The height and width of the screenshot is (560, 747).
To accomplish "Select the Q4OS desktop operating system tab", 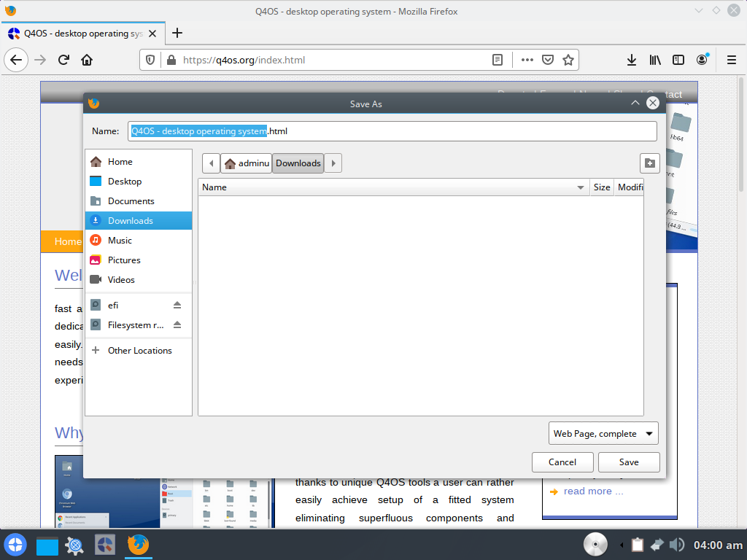I will pyautogui.click(x=83, y=34).
